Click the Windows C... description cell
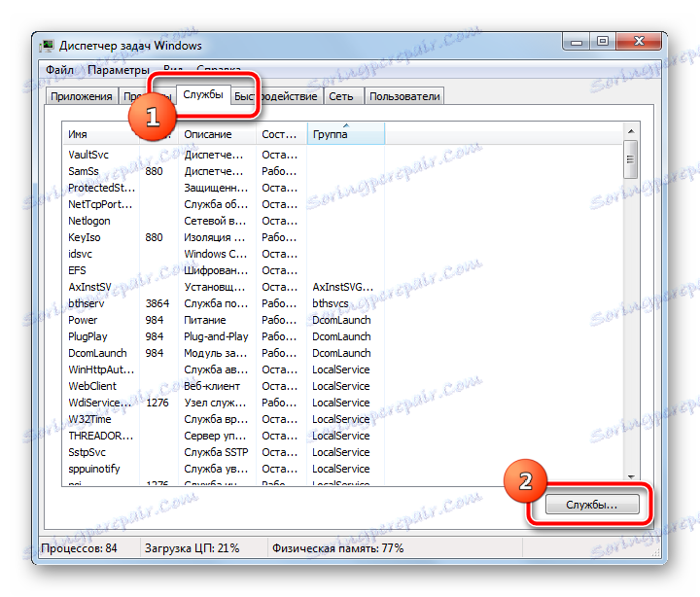This screenshot has height=597, width=700. [x=215, y=254]
